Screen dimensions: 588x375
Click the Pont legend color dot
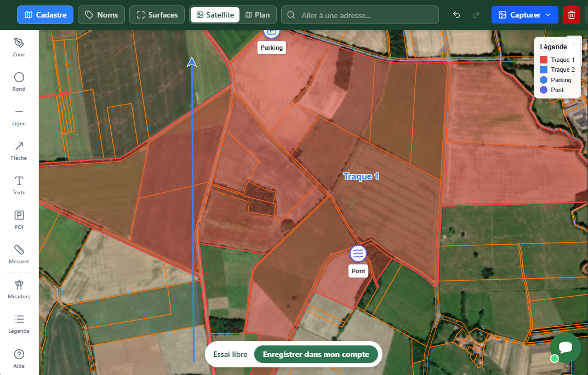pos(544,90)
